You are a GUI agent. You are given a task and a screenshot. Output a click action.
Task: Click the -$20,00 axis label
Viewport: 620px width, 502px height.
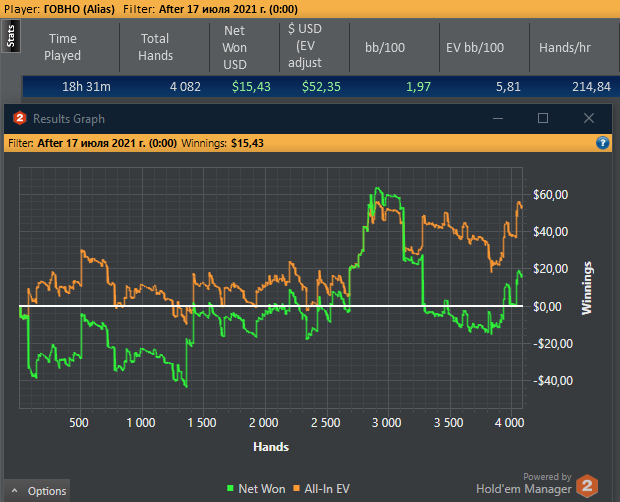(x=553, y=343)
